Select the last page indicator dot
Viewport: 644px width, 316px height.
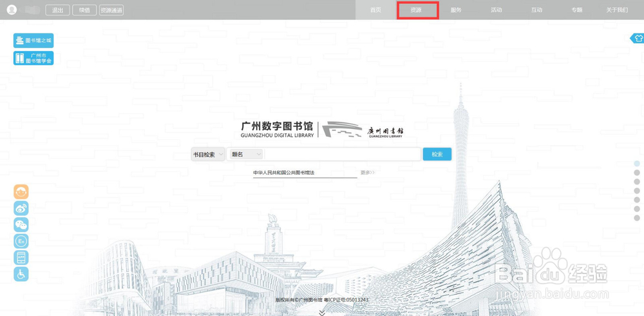(x=637, y=218)
